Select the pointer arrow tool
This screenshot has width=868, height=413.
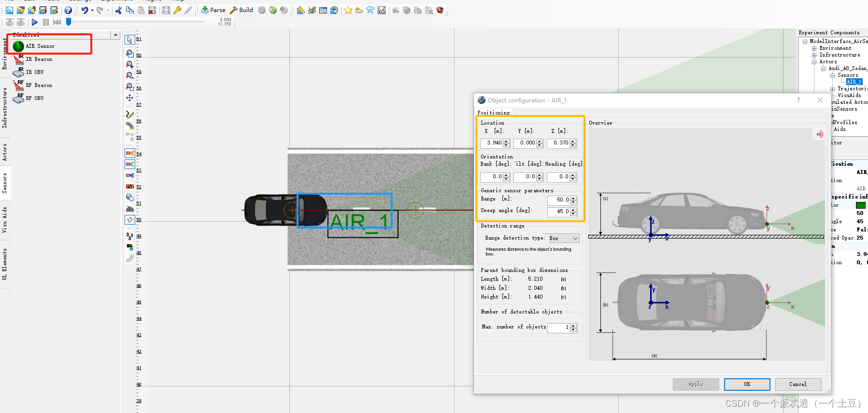coord(129,40)
